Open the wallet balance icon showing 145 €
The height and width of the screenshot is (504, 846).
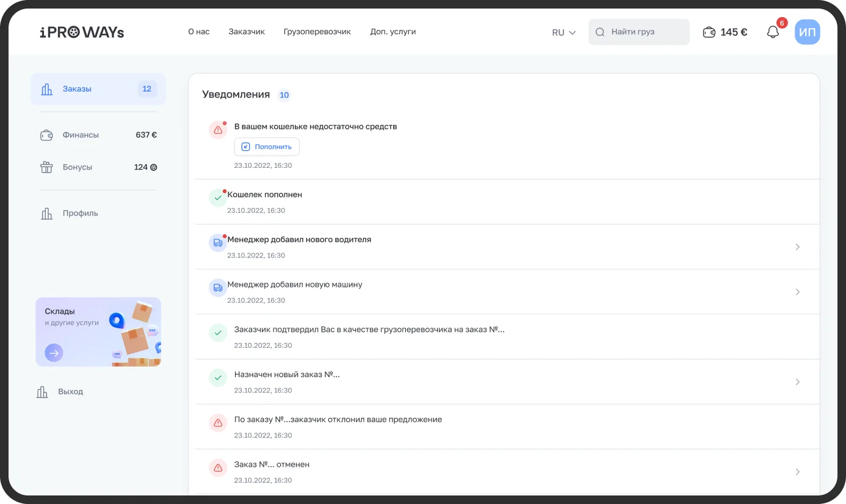[x=709, y=32]
